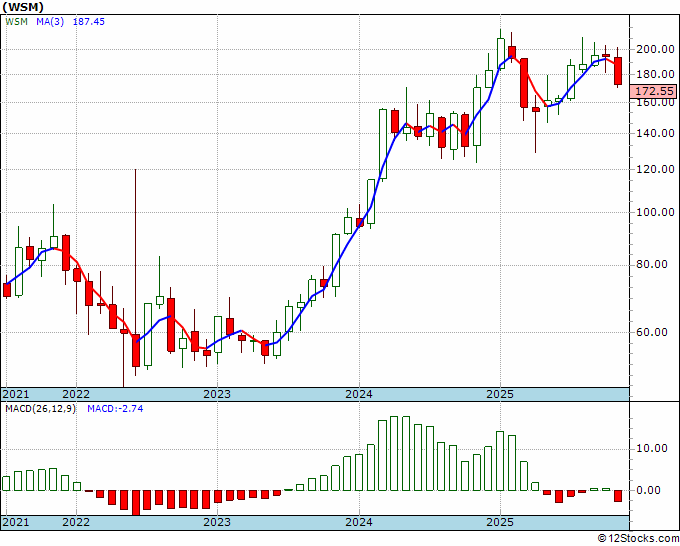This screenshot has width=680, height=546.
Task: Select the green WSM series label
Action: tap(16, 22)
